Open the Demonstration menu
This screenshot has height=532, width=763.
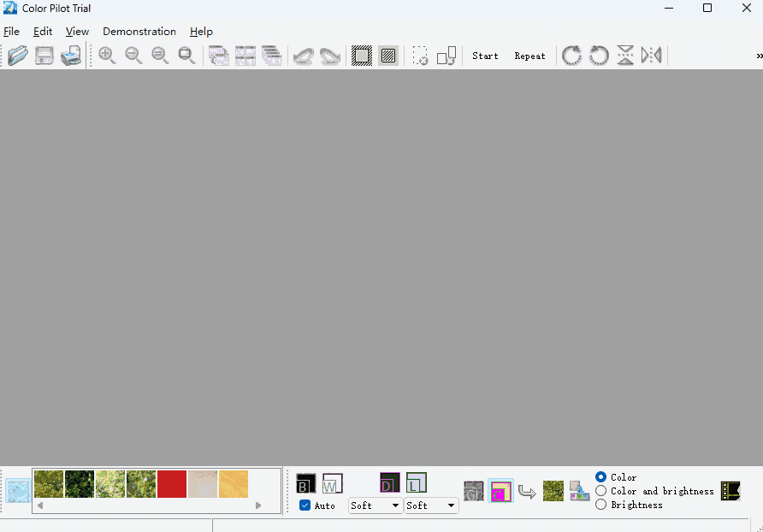[139, 31]
